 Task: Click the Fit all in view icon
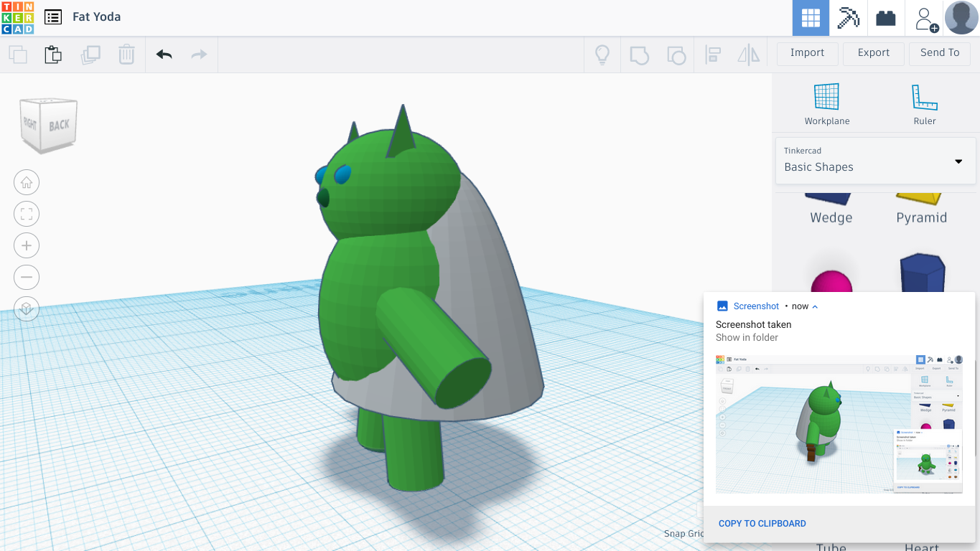pyautogui.click(x=27, y=214)
